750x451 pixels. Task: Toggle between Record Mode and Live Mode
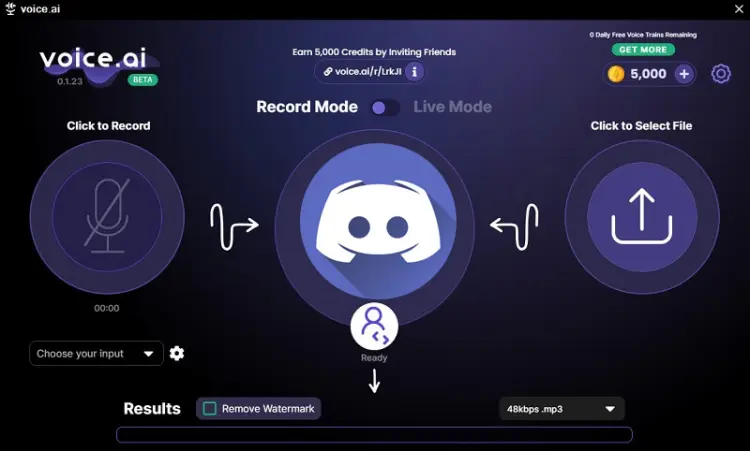click(x=386, y=108)
